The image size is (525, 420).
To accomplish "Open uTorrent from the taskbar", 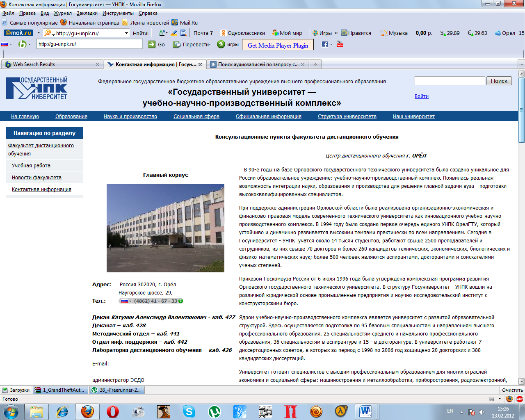I will click(215, 411).
